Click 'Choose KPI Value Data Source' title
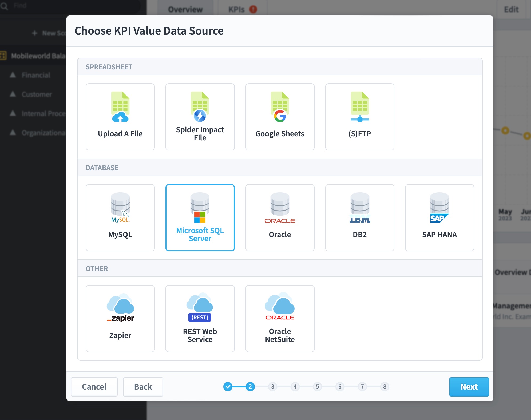This screenshot has height=420, width=531. tap(149, 31)
